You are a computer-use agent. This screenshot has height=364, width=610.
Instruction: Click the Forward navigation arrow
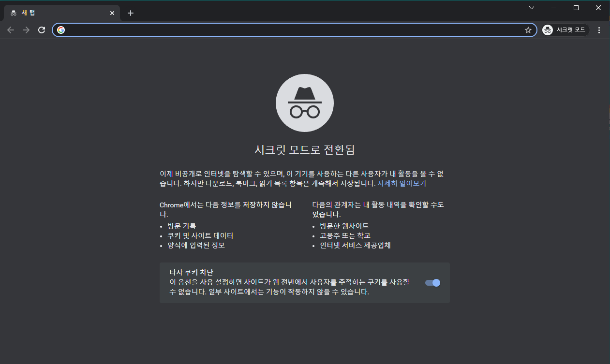pos(26,29)
